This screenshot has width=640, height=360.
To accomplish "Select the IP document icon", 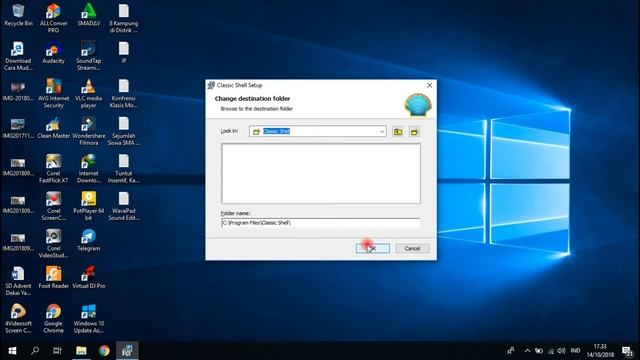I will [x=124, y=53].
